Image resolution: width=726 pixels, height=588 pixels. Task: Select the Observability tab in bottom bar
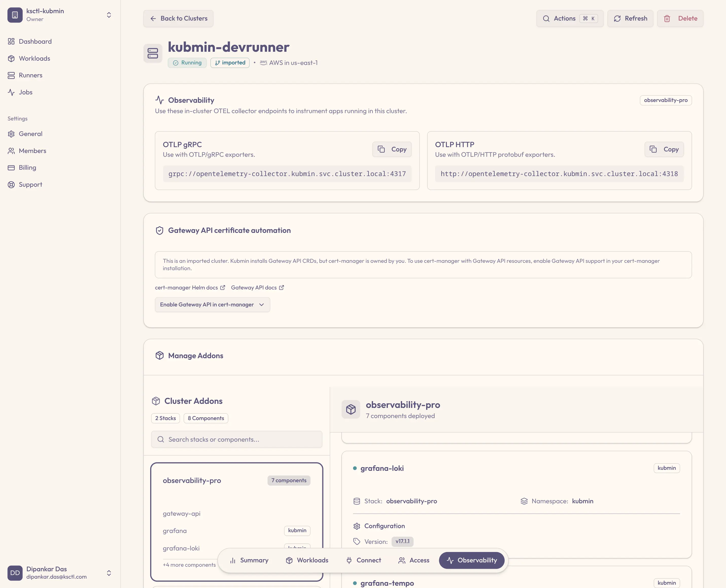click(472, 560)
